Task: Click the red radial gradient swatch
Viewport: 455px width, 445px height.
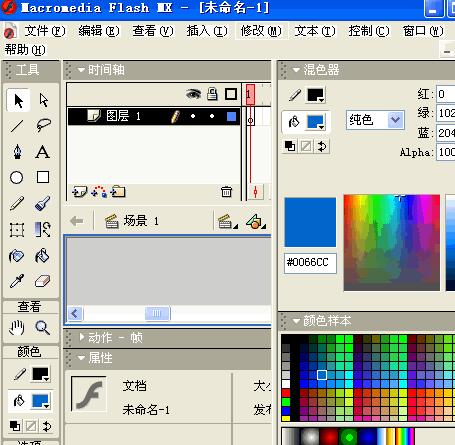Action: coord(329,436)
